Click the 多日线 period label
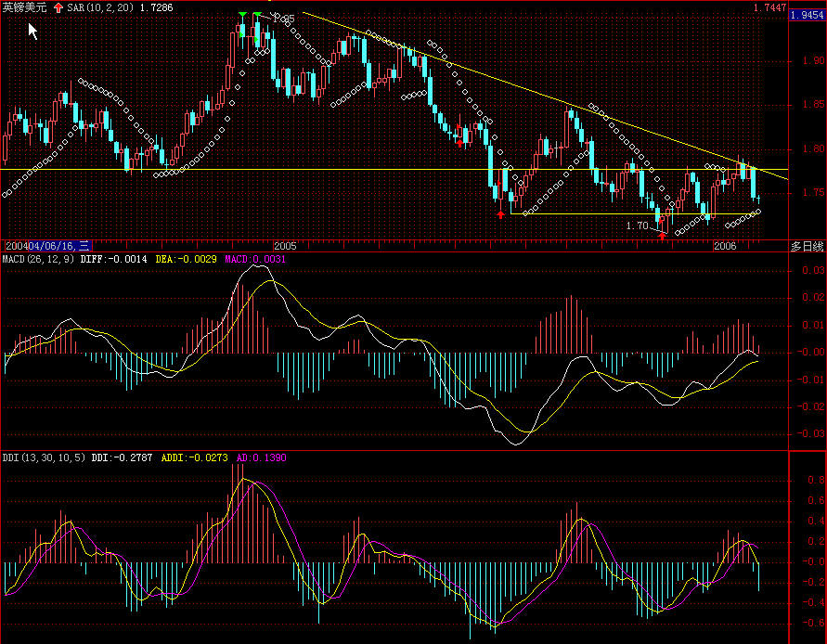This screenshot has height=644, width=827. (807, 246)
